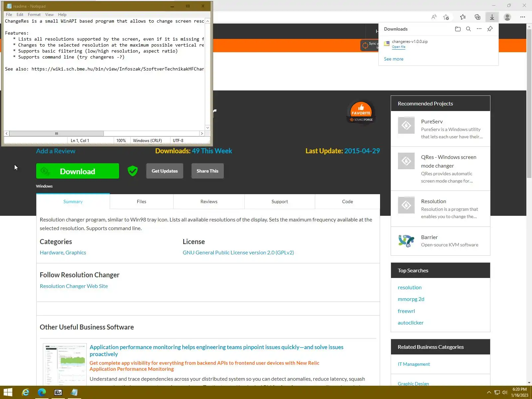Open the Edit menu in Notepad

(20, 15)
